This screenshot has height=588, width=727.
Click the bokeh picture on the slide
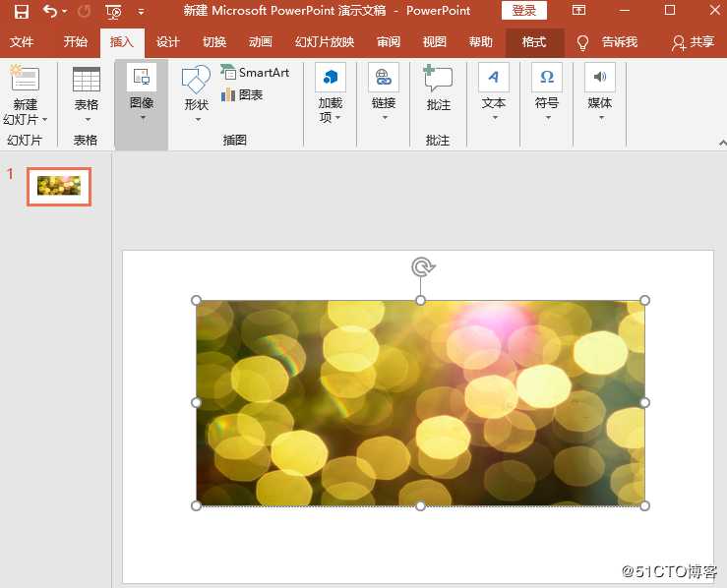(x=420, y=403)
